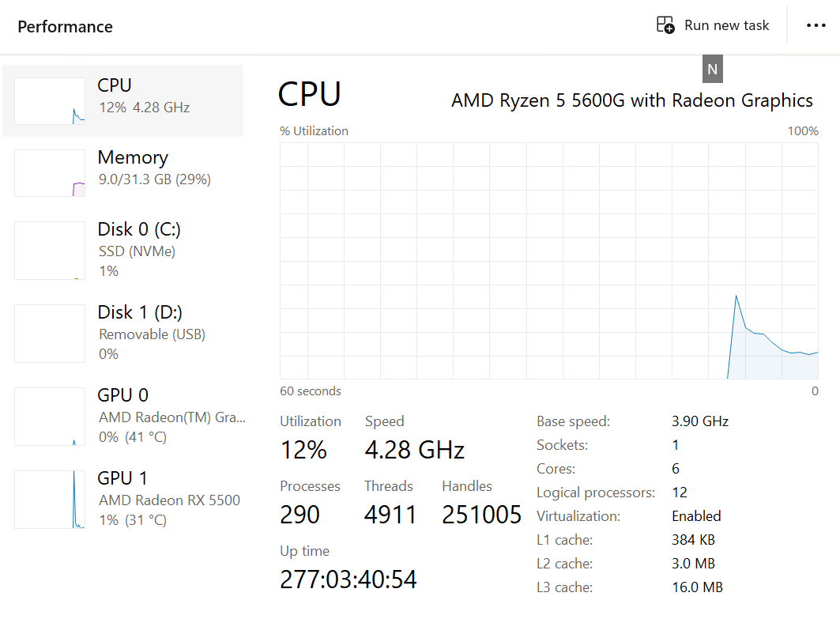
Task: Click the Disk 0 (C:) mini graph
Action: pos(50,251)
